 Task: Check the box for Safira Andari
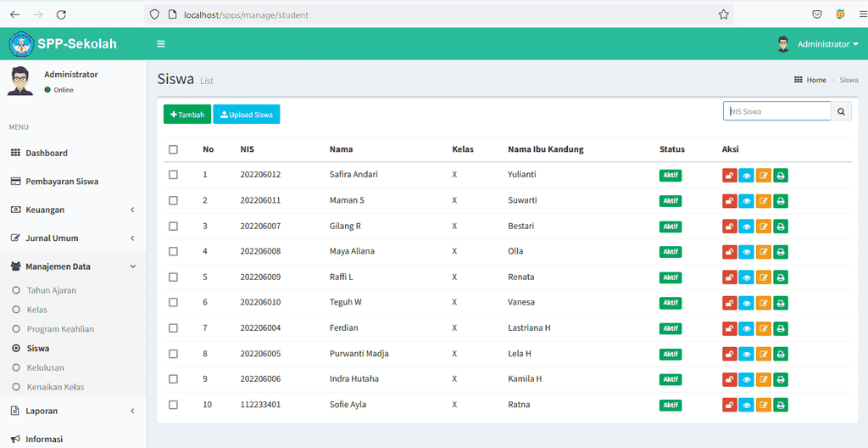[x=173, y=175]
